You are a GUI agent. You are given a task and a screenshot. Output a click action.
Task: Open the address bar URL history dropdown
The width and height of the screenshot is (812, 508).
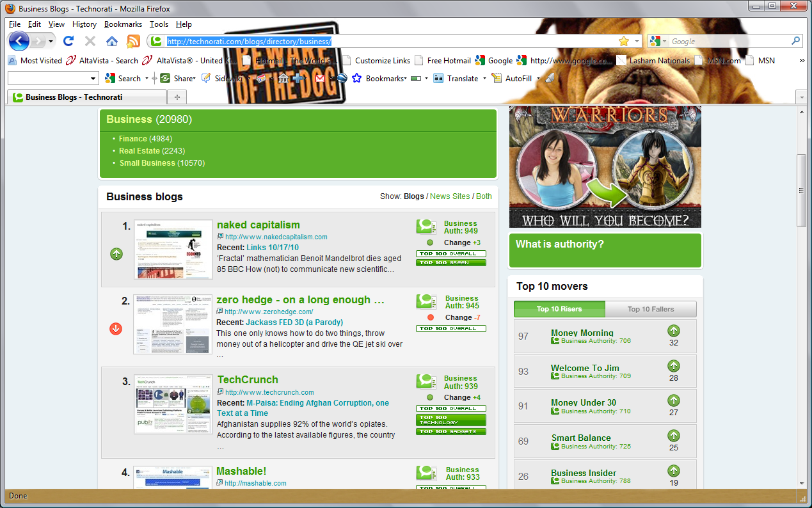[637, 41]
